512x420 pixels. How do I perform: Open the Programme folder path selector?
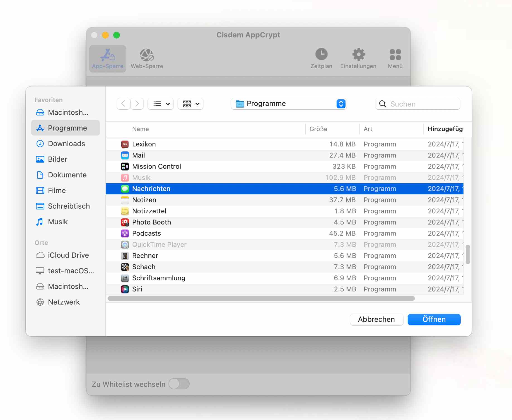289,103
